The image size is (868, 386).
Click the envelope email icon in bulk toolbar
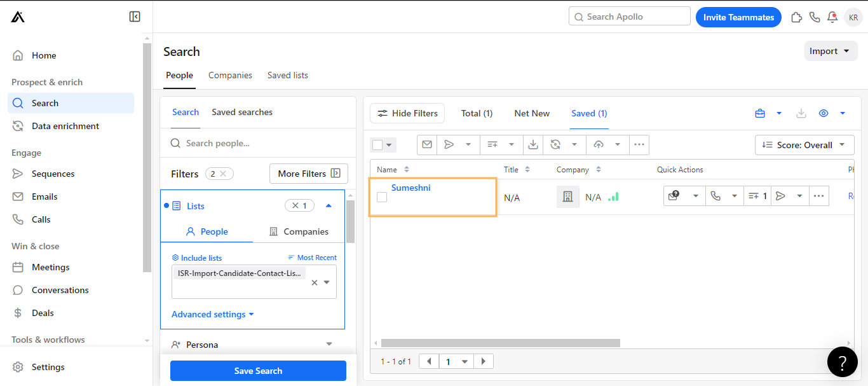point(427,144)
